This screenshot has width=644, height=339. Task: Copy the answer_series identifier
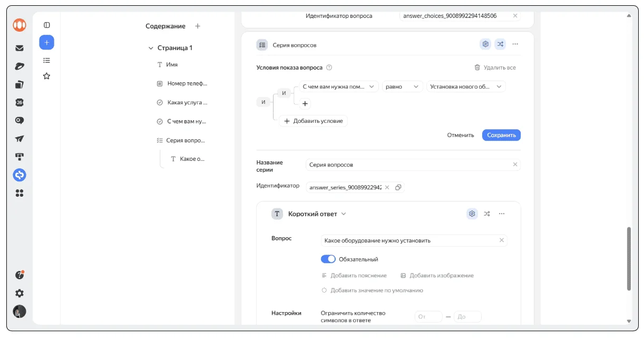click(x=398, y=187)
